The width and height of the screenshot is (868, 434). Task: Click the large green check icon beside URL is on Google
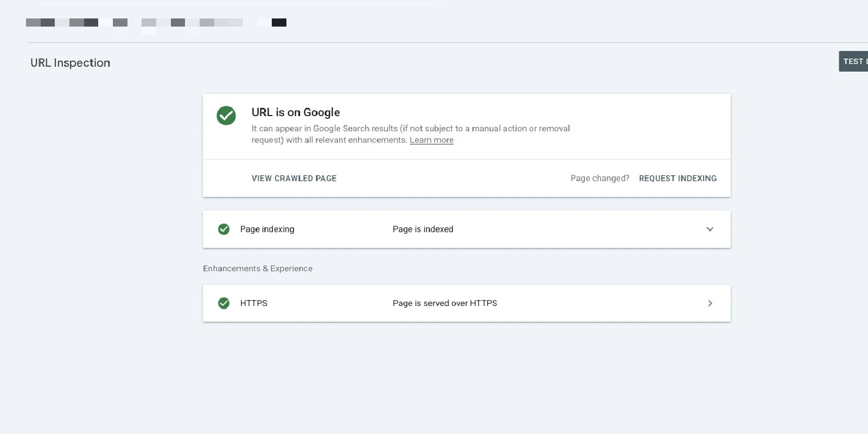pyautogui.click(x=226, y=116)
